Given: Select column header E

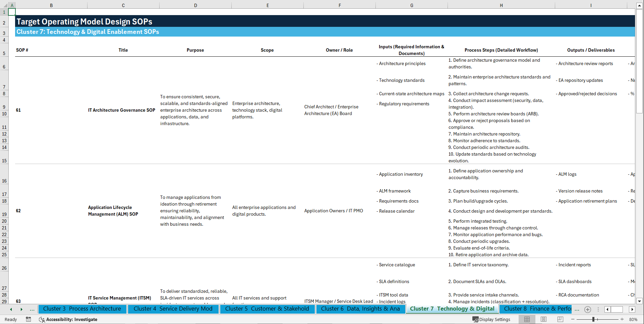Looking at the screenshot, I should tap(268, 5).
